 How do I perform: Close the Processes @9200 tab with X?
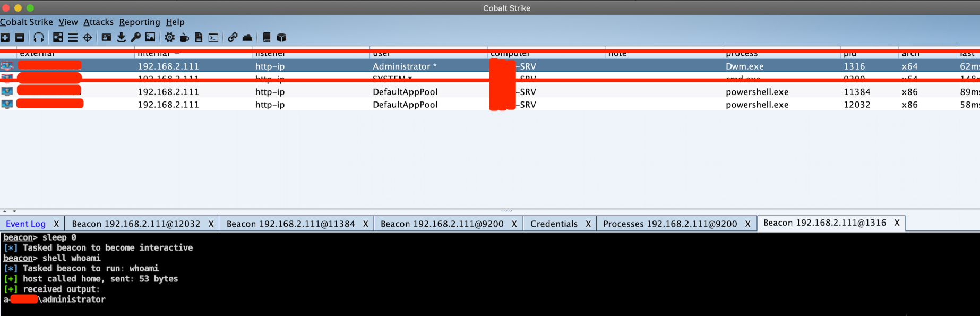747,224
